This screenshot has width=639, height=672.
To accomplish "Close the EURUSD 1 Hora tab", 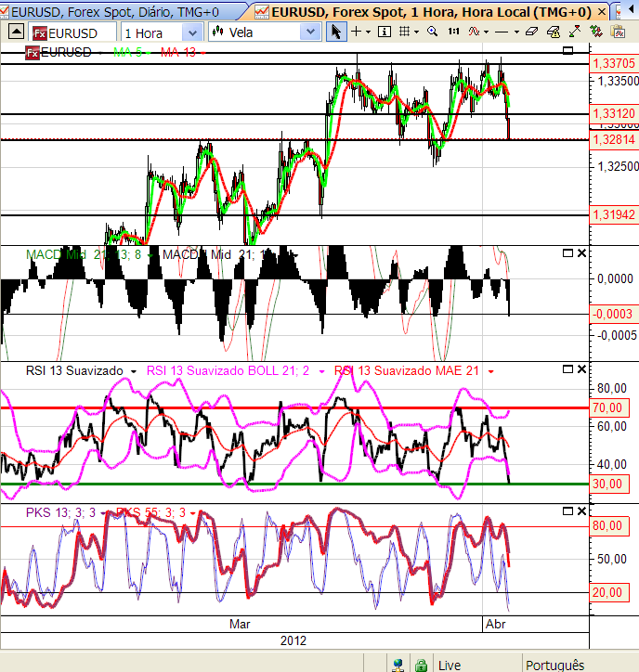I will coord(602,12).
